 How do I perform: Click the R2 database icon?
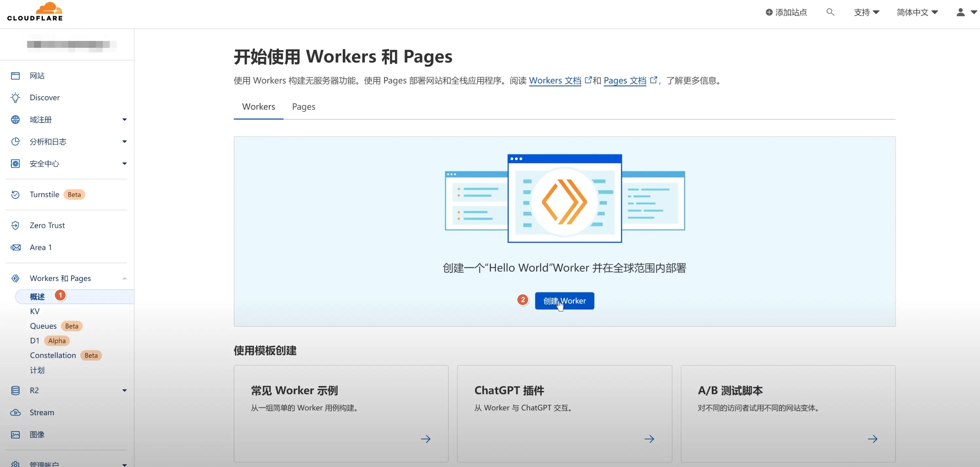(15, 390)
